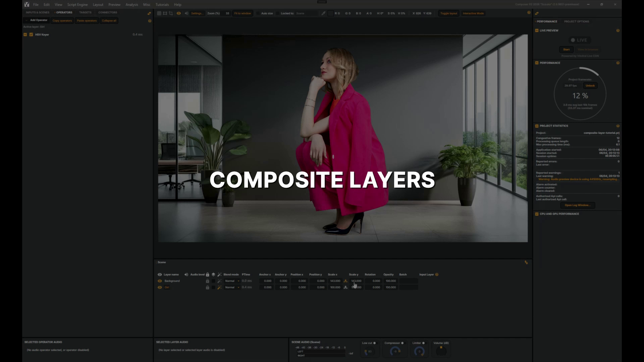Click Unlock framerate button
The image size is (644, 362).
pyautogui.click(x=590, y=86)
